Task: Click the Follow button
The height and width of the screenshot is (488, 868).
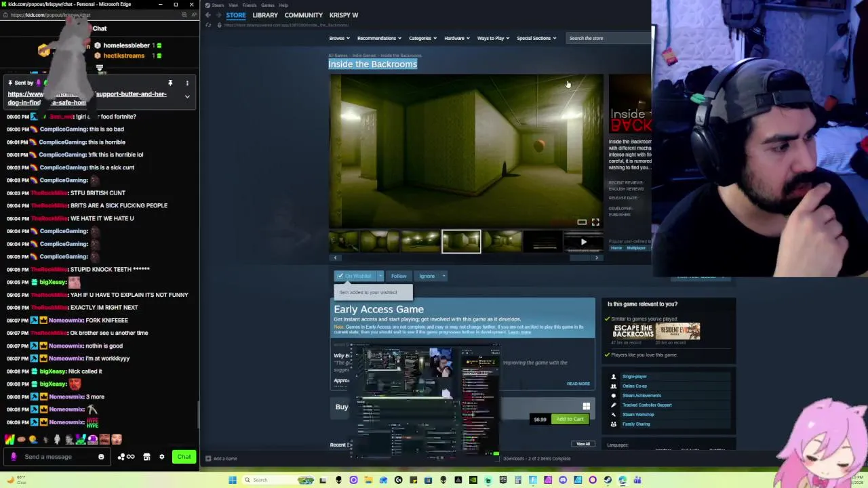Action: (x=399, y=276)
